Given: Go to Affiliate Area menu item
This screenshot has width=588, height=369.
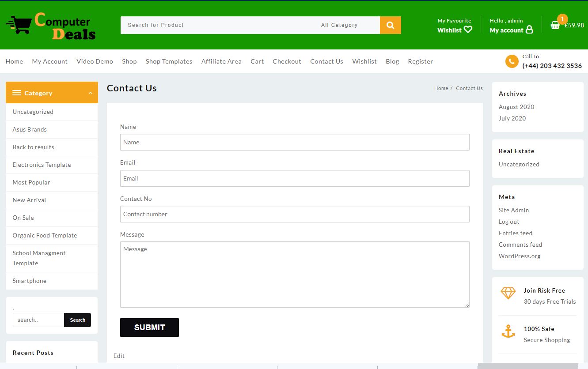Looking at the screenshot, I should (221, 61).
